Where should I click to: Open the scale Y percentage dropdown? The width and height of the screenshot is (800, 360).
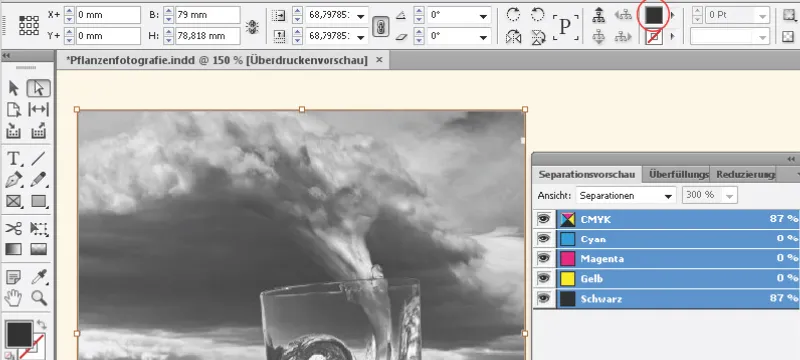[x=361, y=37]
